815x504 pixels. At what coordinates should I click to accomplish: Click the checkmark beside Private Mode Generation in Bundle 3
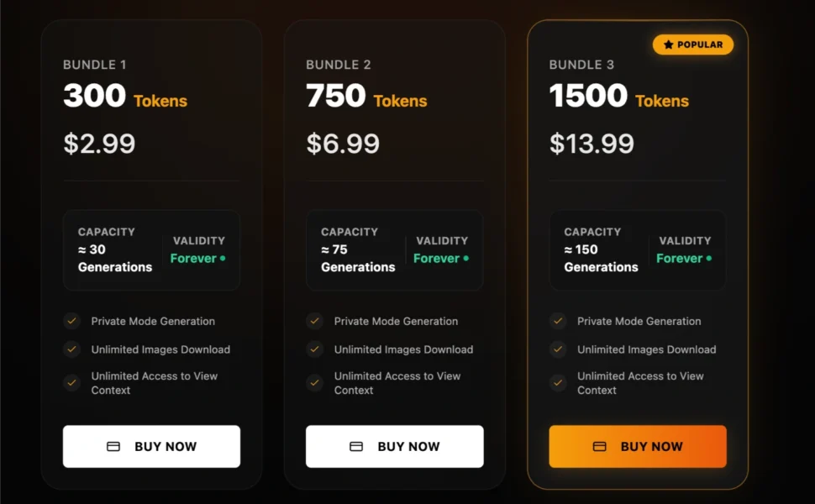[558, 321]
